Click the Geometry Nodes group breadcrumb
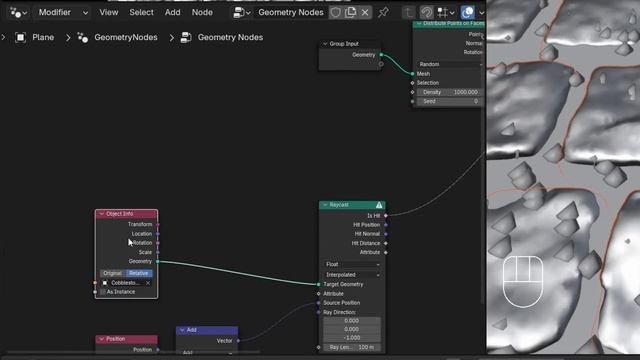The width and height of the screenshot is (640, 360). pyautogui.click(x=230, y=38)
